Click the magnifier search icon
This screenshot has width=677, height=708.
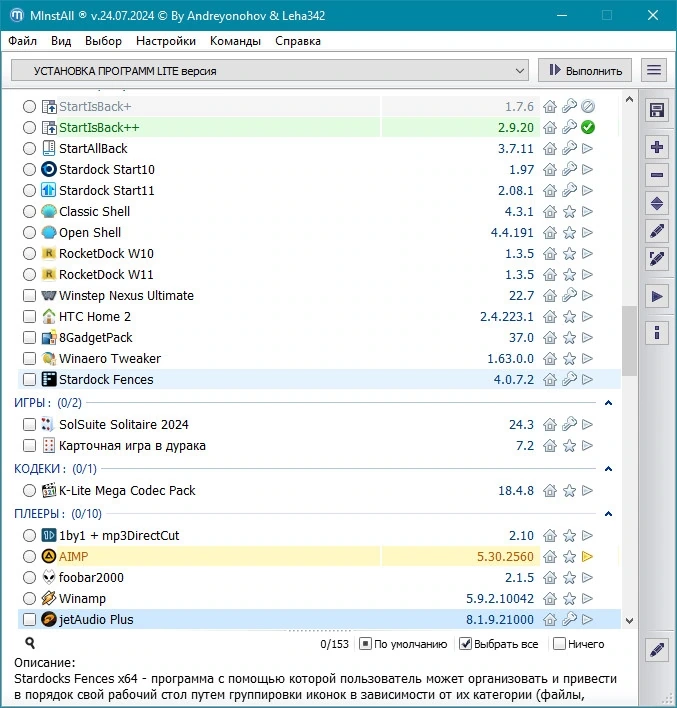point(30,643)
